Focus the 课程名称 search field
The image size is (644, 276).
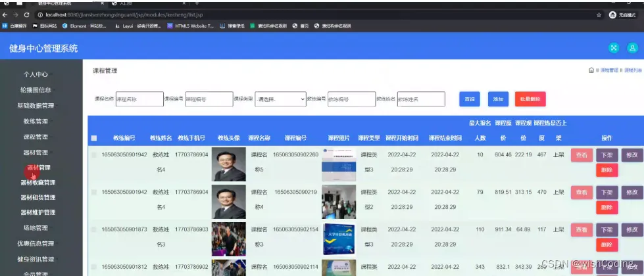click(139, 99)
